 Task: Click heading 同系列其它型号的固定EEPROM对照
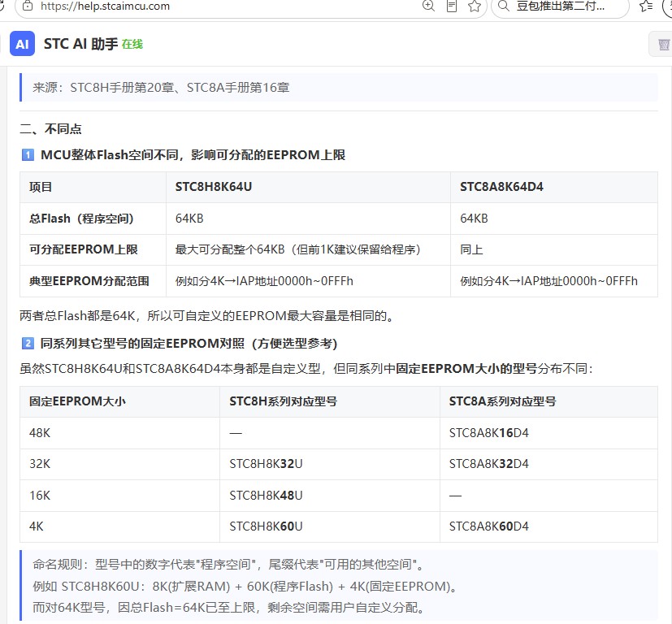[189, 344]
